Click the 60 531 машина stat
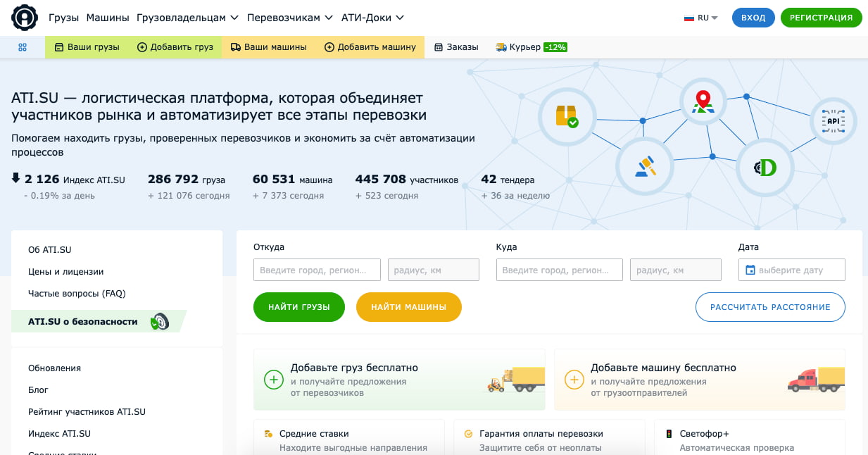868x455 pixels. [x=292, y=187]
